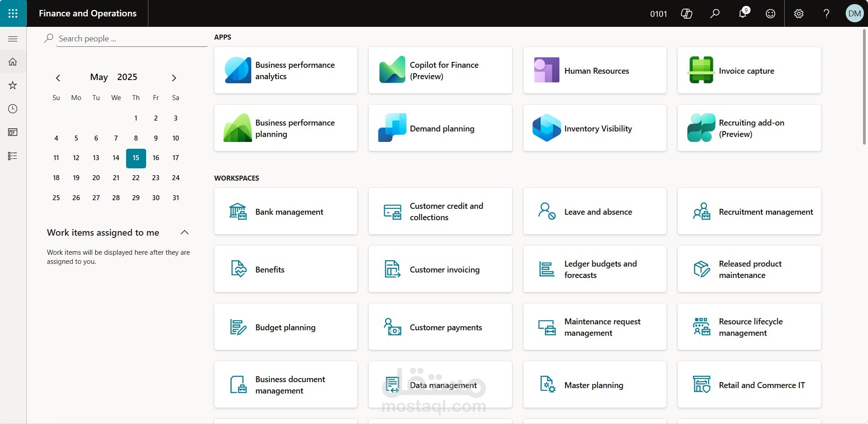Image resolution: width=868 pixels, height=424 pixels.
Task: Open the Master planning workspace tile
Action: pos(595,385)
